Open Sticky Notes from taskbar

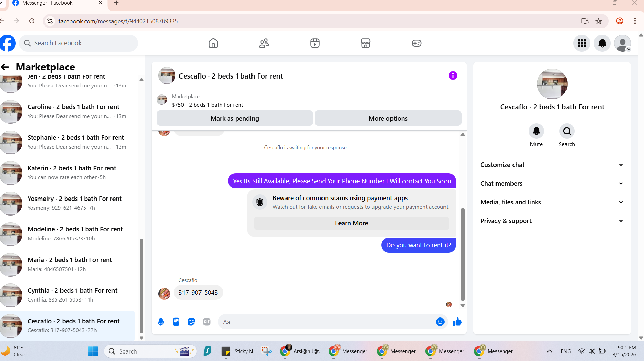237,351
